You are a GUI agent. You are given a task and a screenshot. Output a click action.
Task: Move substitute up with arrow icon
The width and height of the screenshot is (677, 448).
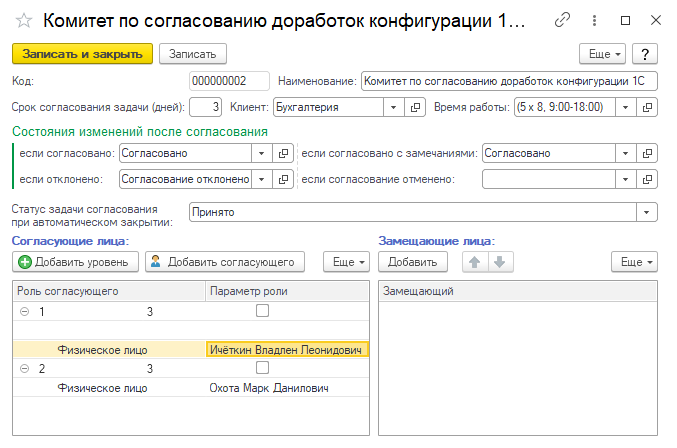(x=475, y=262)
